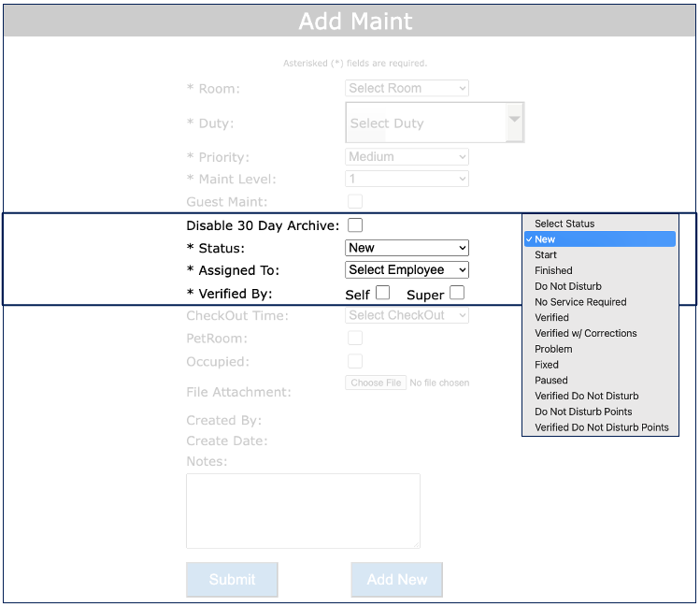
Task: Click the Submit button
Action: (x=232, y=580)
